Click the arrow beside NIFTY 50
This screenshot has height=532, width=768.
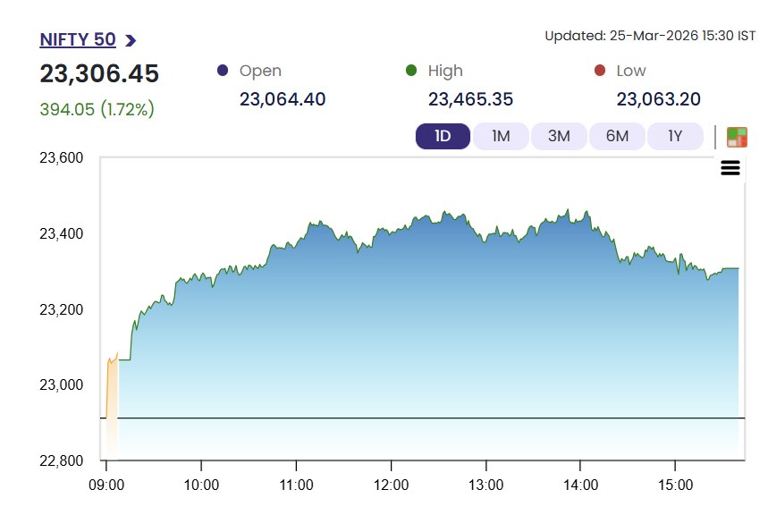[x=131, y=40]
